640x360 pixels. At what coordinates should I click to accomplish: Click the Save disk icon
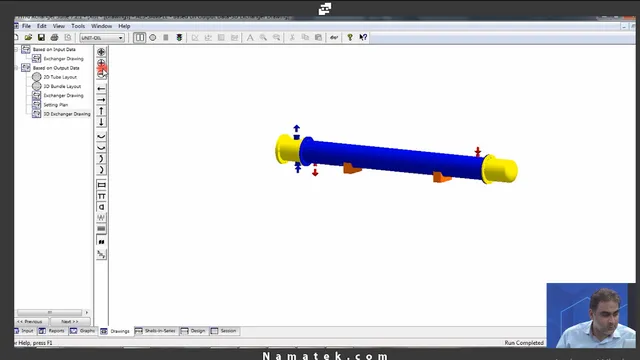pyautogui.click(x=41, y=38)
